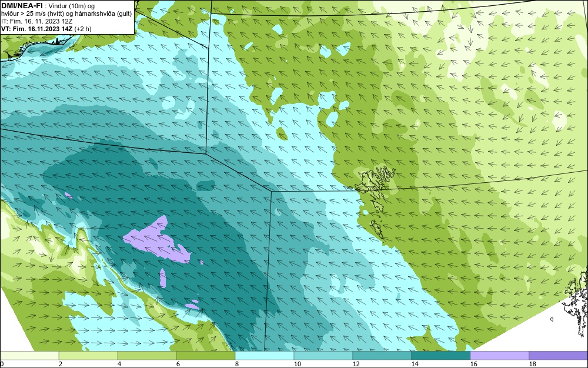The width and height of the screenshot is (588, 368).
Task: Click the 'VT: Fim. 16.11.2023 14Z' line
Action: (x=46, y=28)
